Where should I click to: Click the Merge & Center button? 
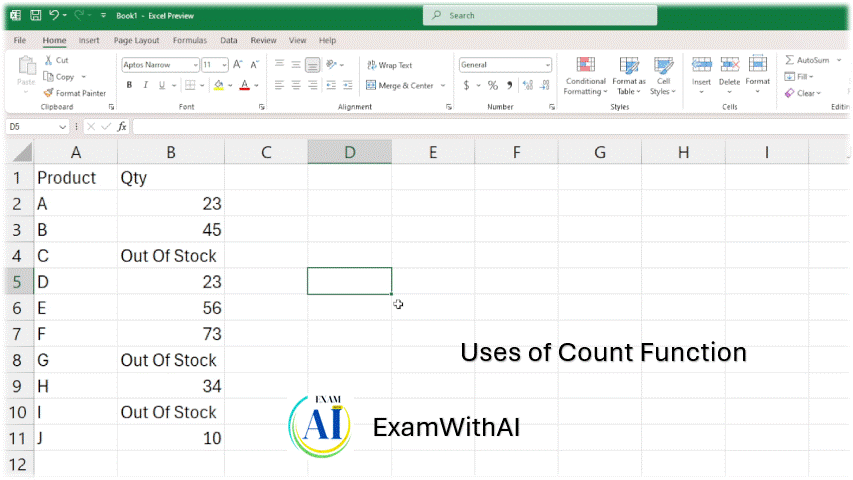400,85
